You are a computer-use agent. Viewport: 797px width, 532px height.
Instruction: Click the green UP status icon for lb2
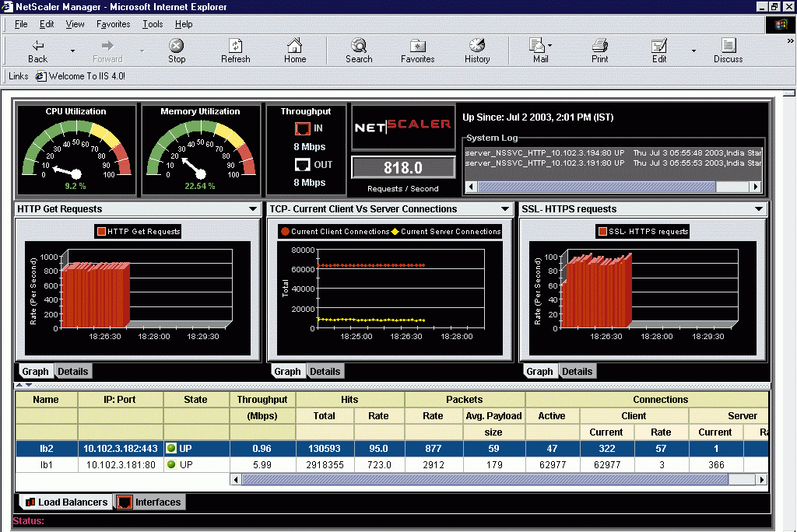click(171, 448)
